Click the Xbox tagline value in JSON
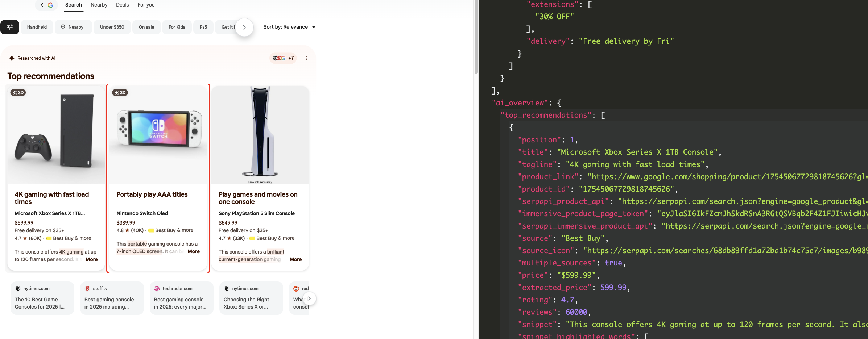Viewport: 868px width, 339px height. 635,164
